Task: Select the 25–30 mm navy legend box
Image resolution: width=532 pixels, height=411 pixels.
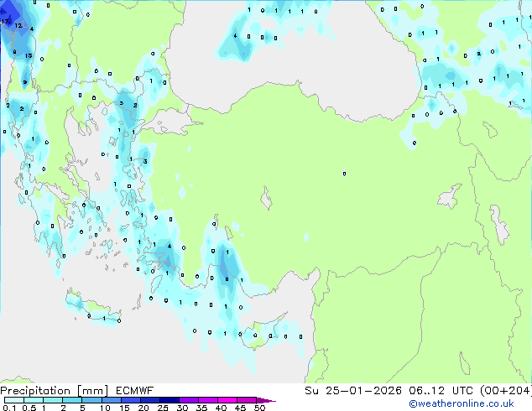Action: pos(169,400)
